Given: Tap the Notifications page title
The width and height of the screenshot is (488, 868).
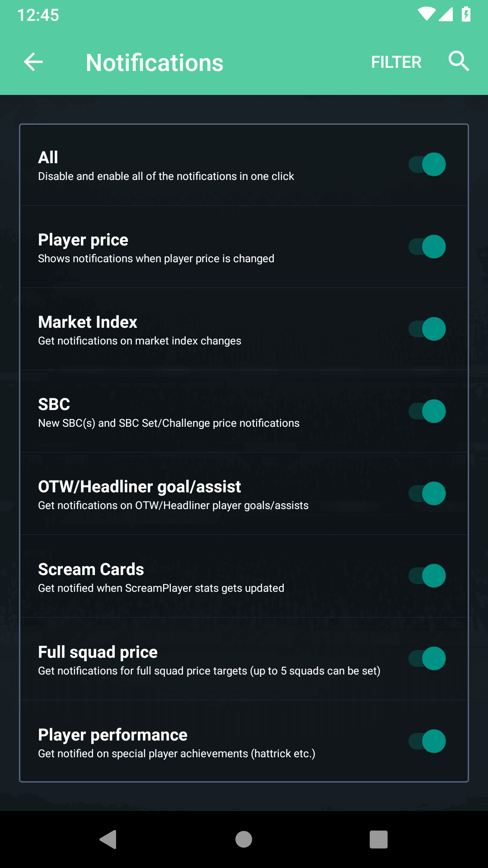Looking at the screenshot, I should tap(155, 62).
